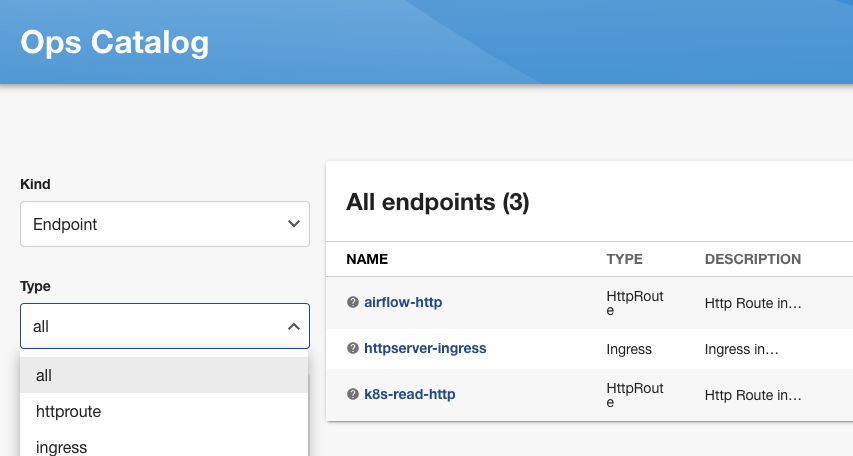Click the 'Http Route in…' description for k8s-read-http
The width and height of the screenshot is (853, 456).
click(x=753, y=395)
